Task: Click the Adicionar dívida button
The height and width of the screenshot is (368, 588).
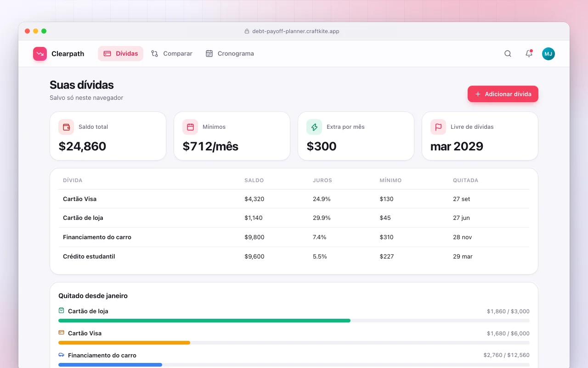Action: point(503,94)
